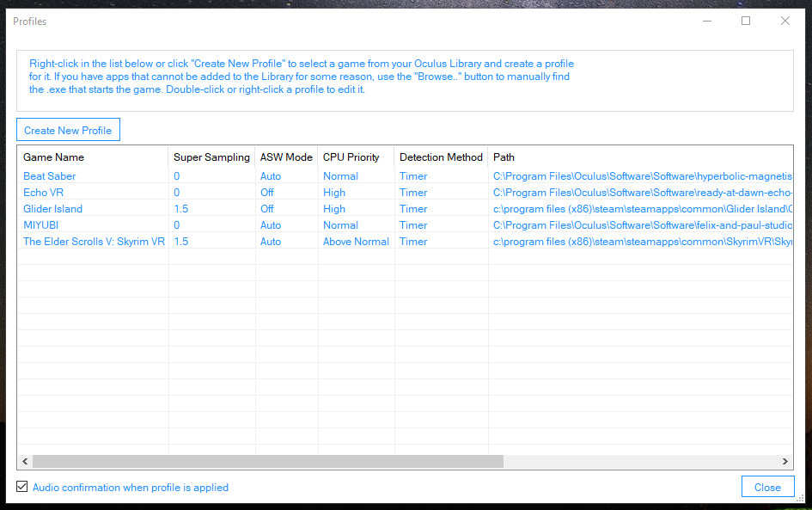Click Beat Saber's Super Sampling value 0
The height and width of the screenshot is (510, 812).
click(177, 176)
